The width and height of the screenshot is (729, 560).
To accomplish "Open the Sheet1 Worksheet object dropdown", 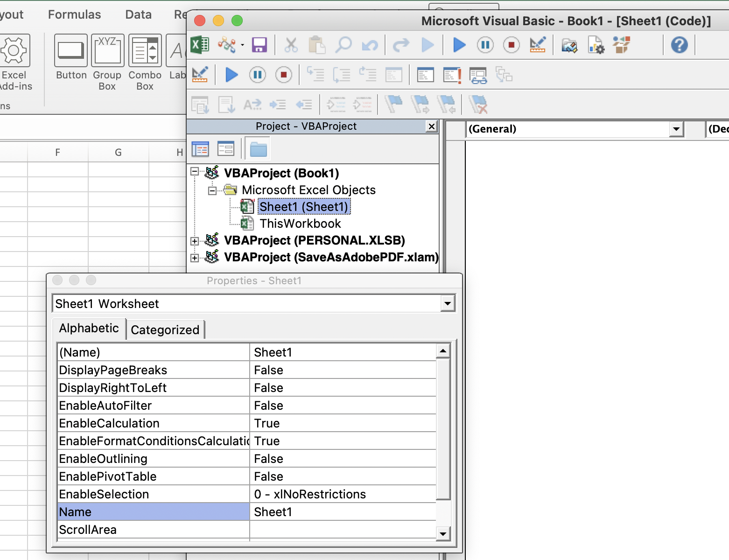I will [x=447, y=304].
